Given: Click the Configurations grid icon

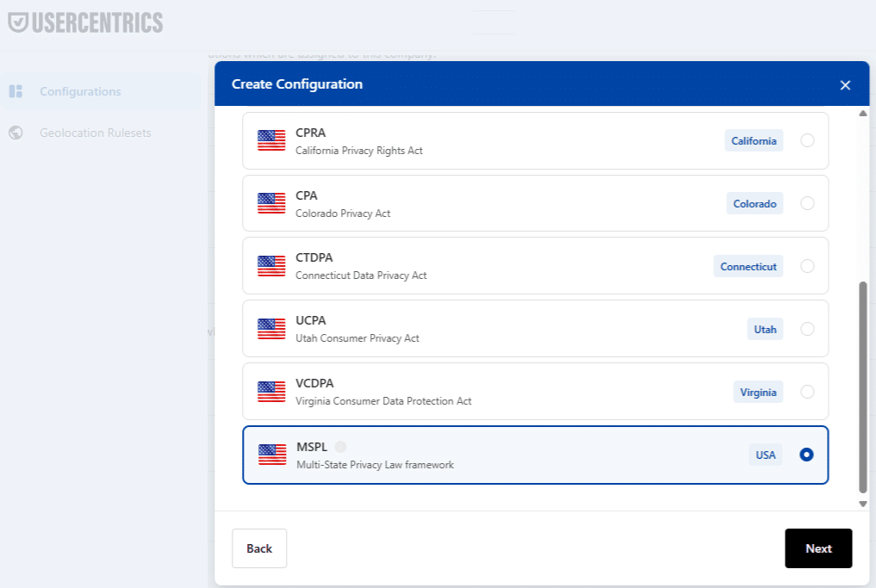Looking at the screenshot, I should (x=16, y=91).
